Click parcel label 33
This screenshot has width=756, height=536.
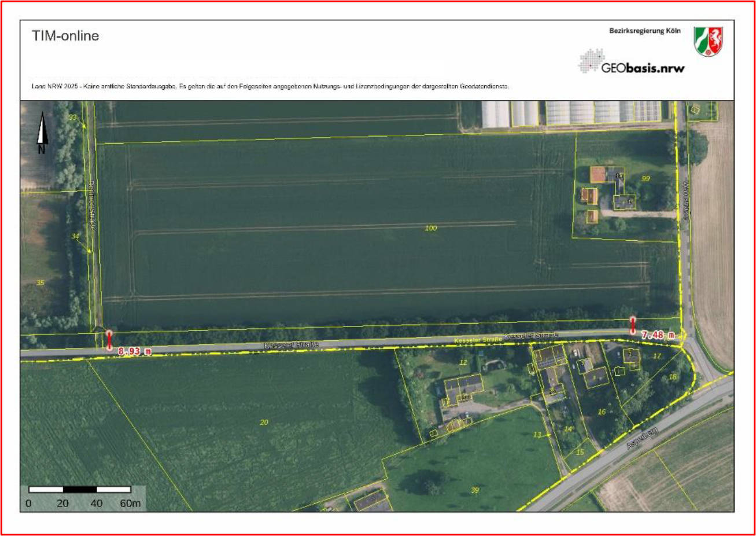(x=72, y=117)
